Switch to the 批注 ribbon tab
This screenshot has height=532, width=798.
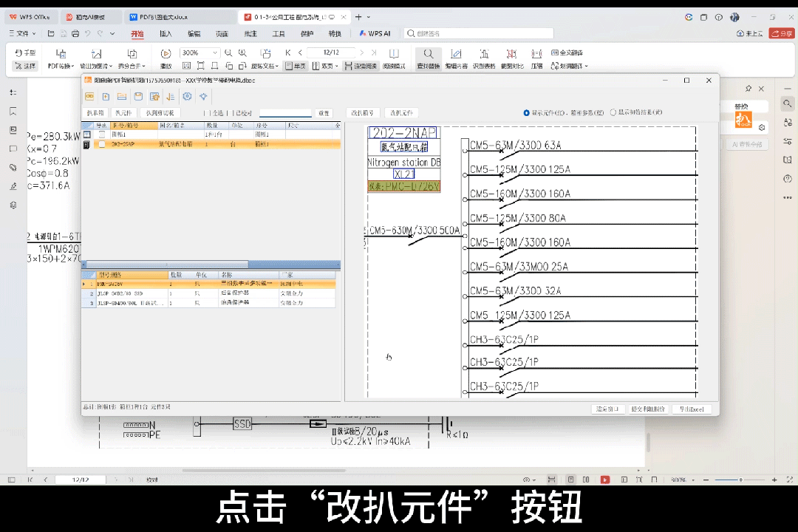click(x=250, y=33)
